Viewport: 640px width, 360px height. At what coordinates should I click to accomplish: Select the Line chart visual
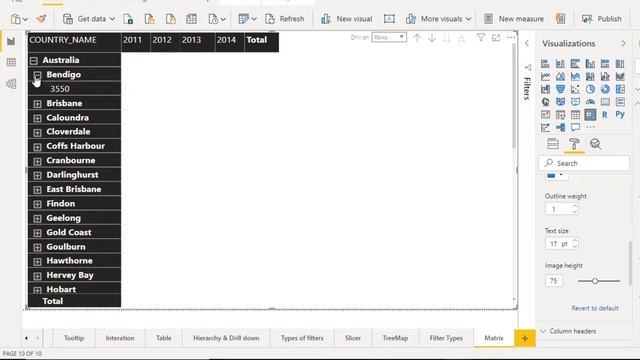point(545,76)
